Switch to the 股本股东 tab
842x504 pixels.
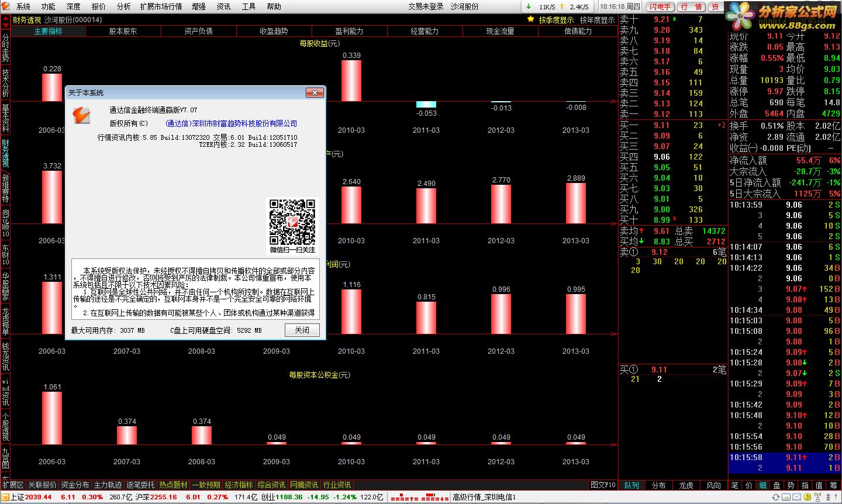(123, 31)
